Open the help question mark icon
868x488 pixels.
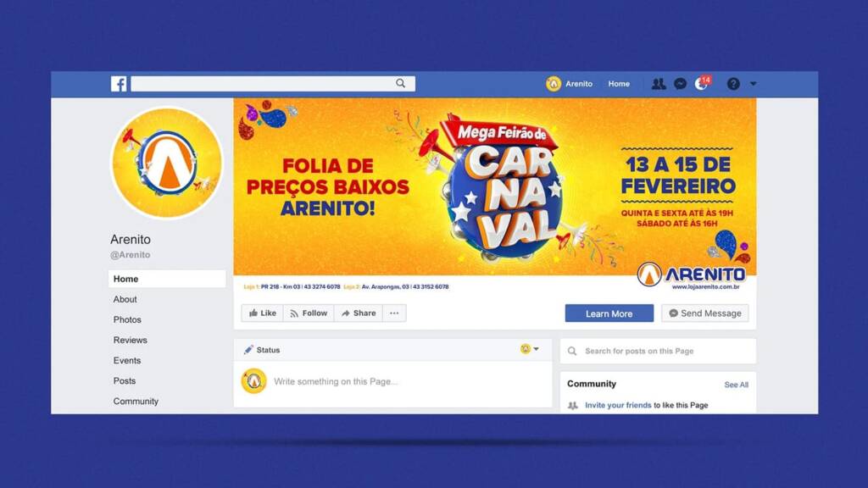pos(733,84)
